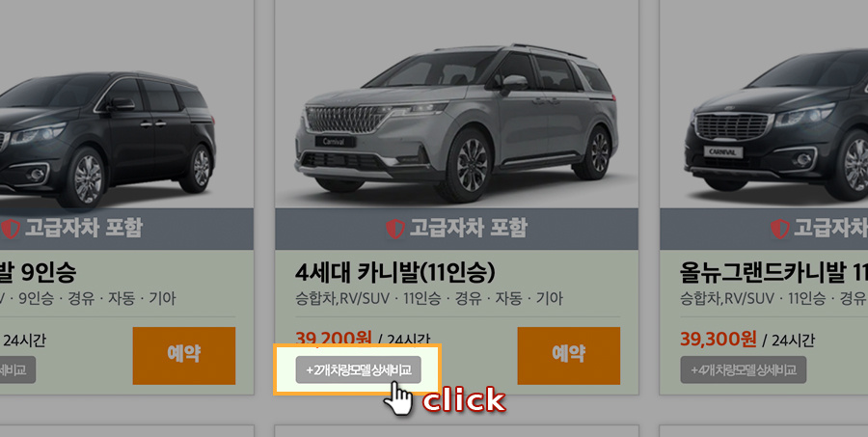868x437 pixels.
Task: Click the shield icon on the 올뉴그랜드카니발 card banner
Action: (x=779, y=229)
